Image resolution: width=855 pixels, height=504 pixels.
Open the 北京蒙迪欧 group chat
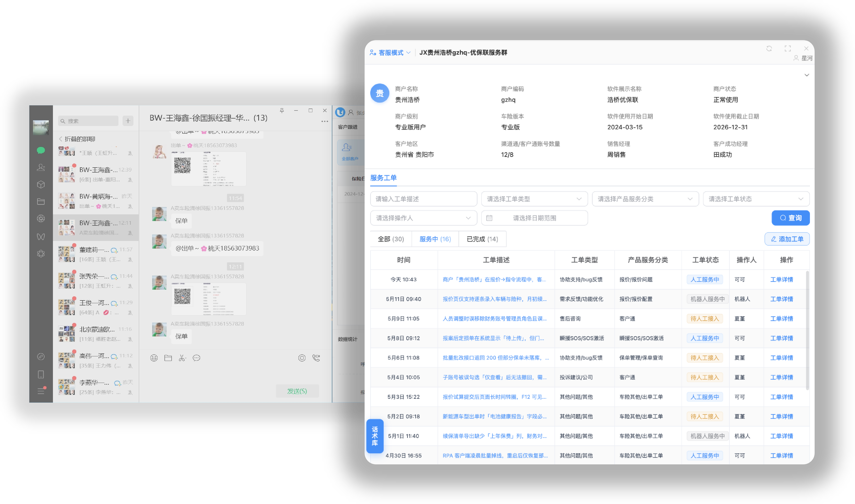96,333
